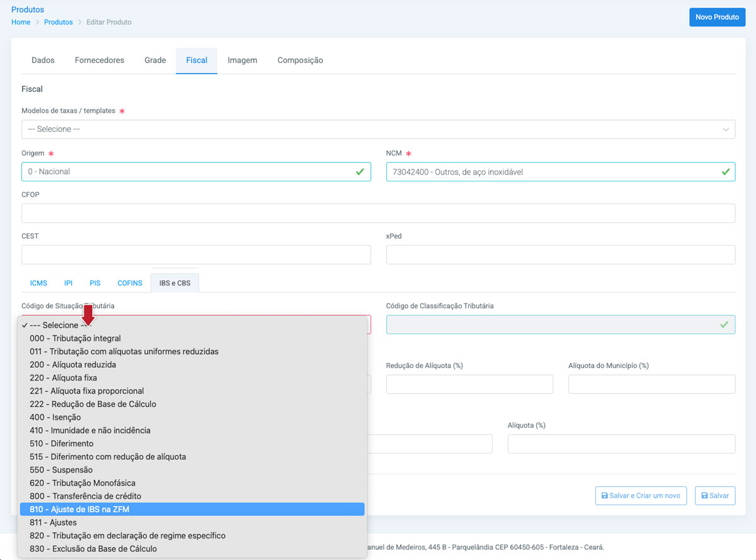Click into the CFOP input field

coord(378,214)
